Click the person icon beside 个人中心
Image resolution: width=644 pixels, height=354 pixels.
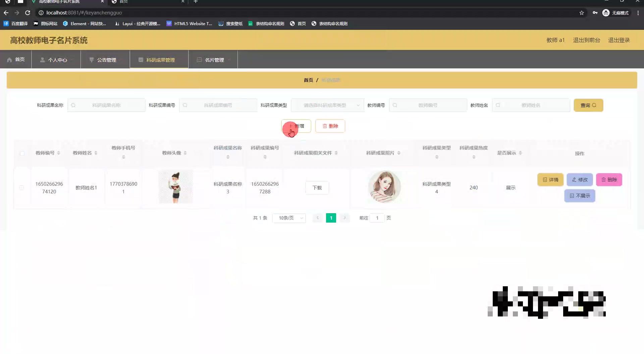click(x=42, y=60)
